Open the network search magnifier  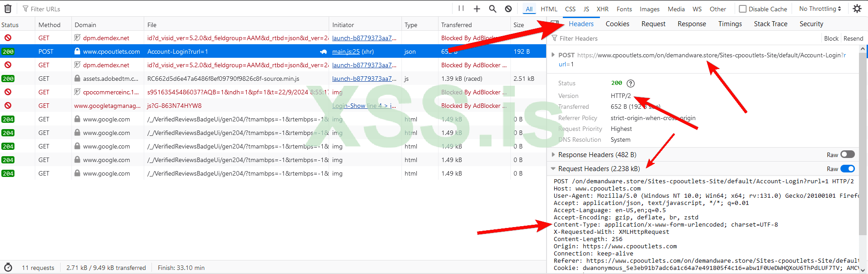coord(493,9)
